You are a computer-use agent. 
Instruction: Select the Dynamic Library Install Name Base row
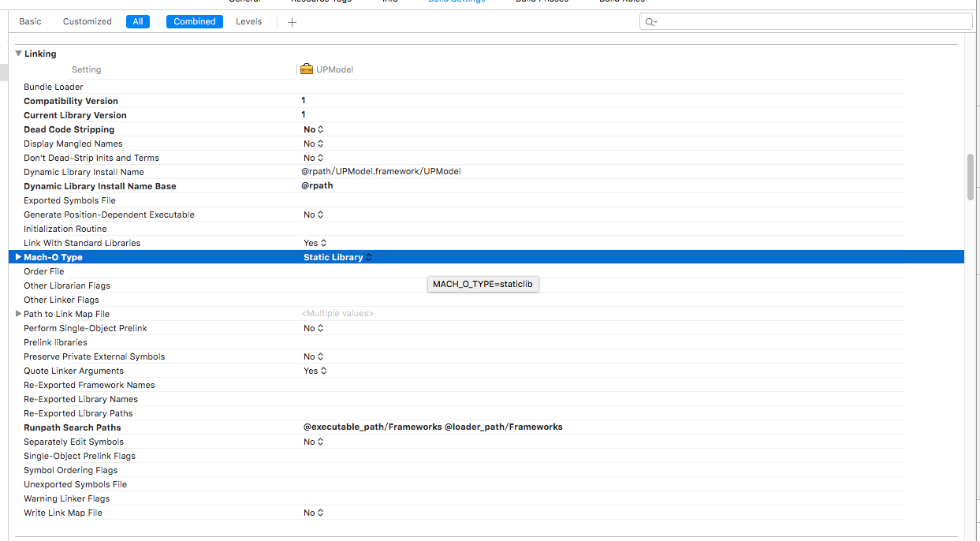pos(100,186)
